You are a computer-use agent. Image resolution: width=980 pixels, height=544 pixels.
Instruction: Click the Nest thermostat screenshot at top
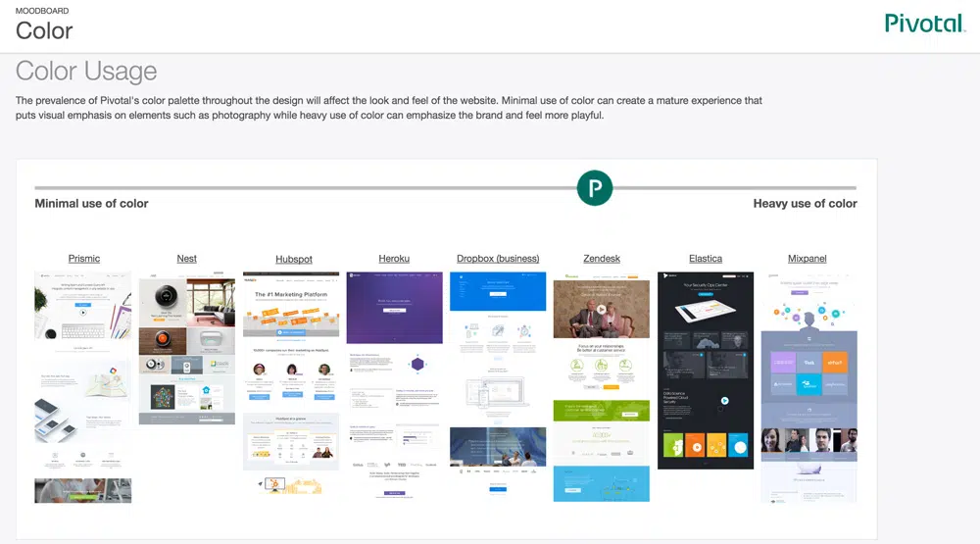187,302
